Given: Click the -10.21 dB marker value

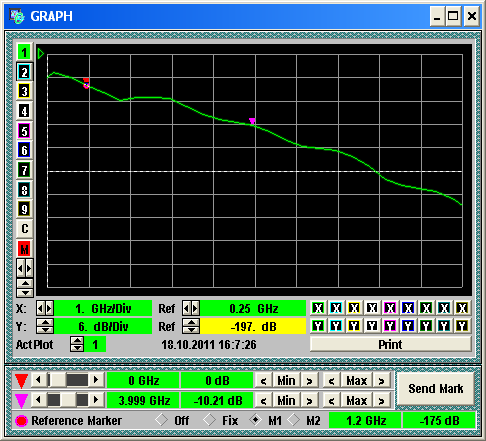Looking at the screenshot, I should [x=218, y=400].
